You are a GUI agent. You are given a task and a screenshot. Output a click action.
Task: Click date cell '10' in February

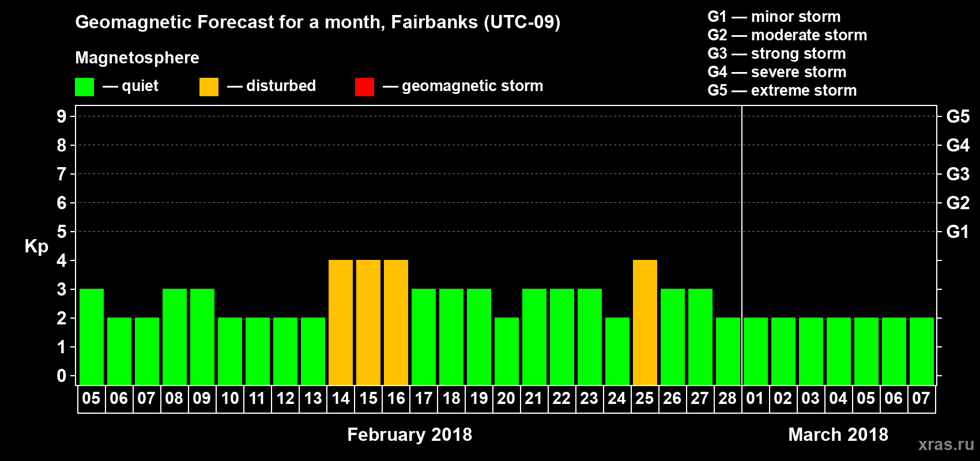click(230, 399)
